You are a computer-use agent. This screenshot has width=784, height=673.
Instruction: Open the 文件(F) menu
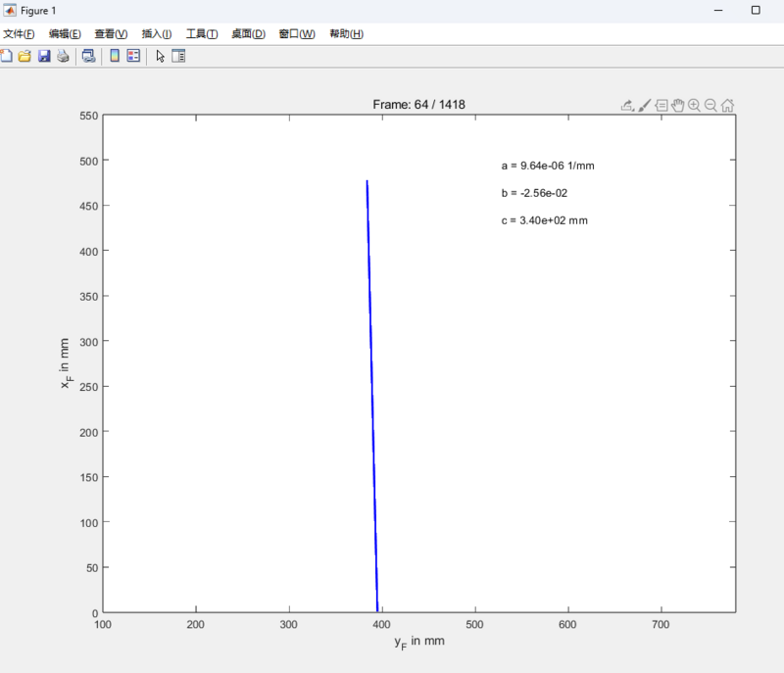(x=19, y=33)
